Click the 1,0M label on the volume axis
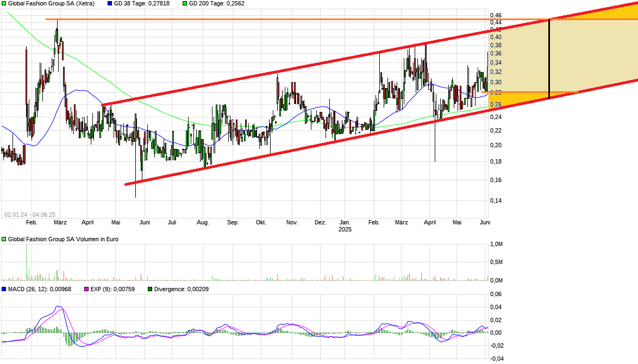This screenshot has width=638, height=364. pos(496,244)
